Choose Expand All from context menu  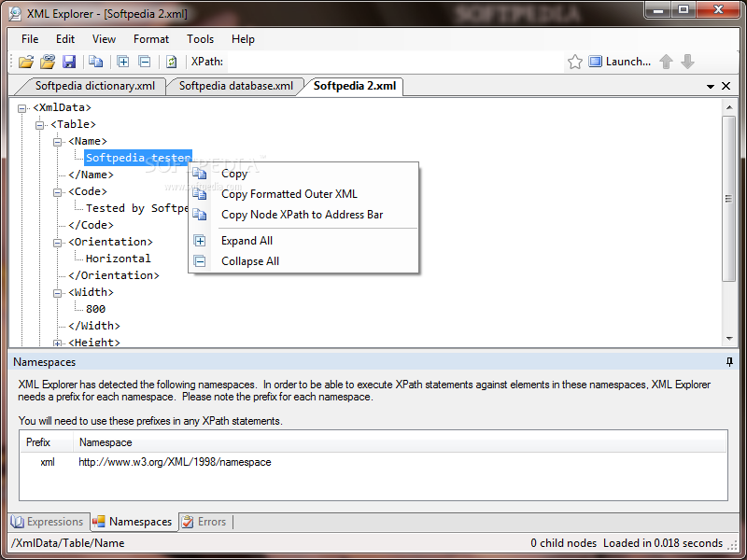[303, 241]
